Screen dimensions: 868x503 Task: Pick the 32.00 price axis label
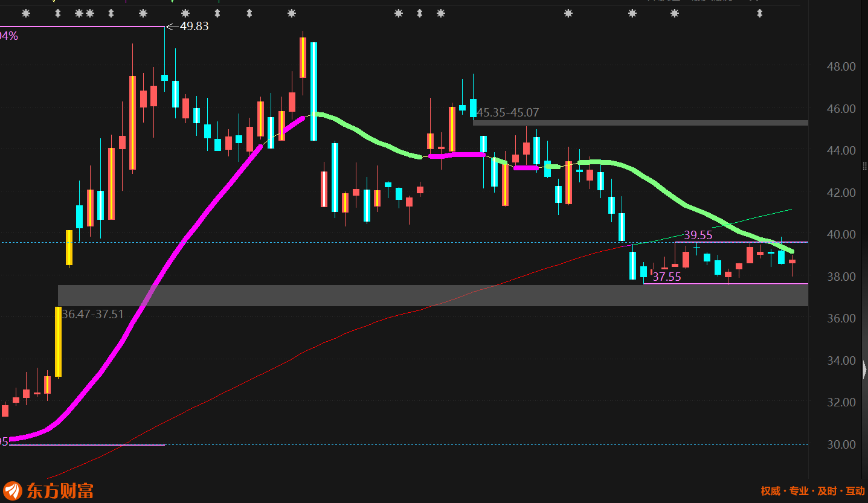[x=841, y=402]
